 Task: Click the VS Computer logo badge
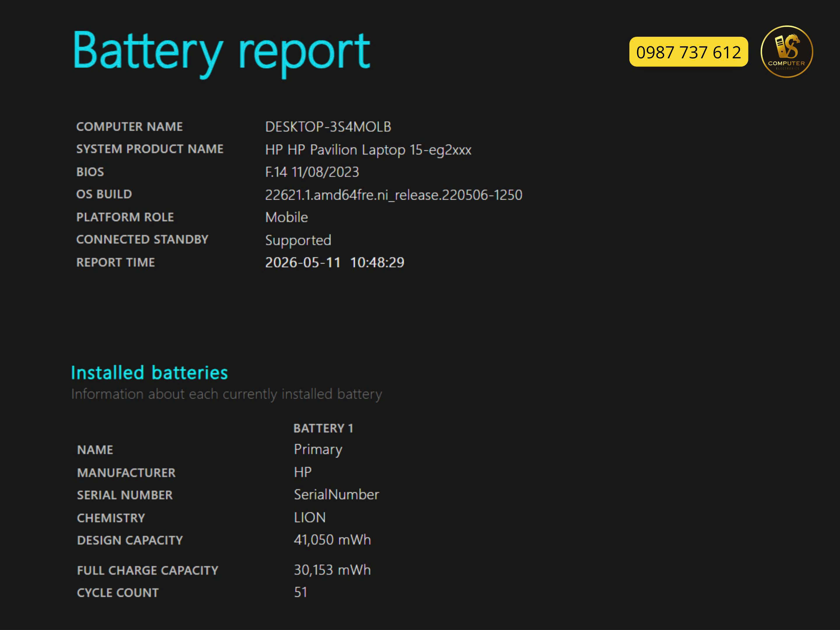coord(787,52)
